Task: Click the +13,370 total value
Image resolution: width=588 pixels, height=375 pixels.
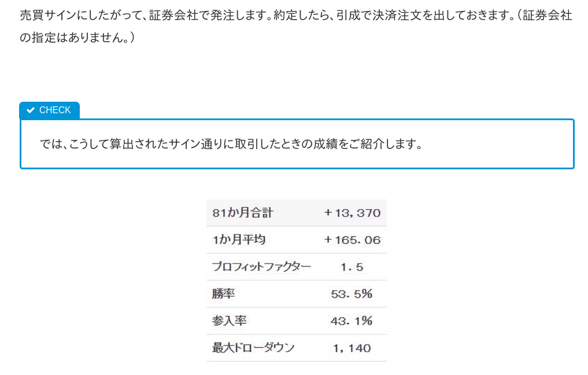Action: 352,213
